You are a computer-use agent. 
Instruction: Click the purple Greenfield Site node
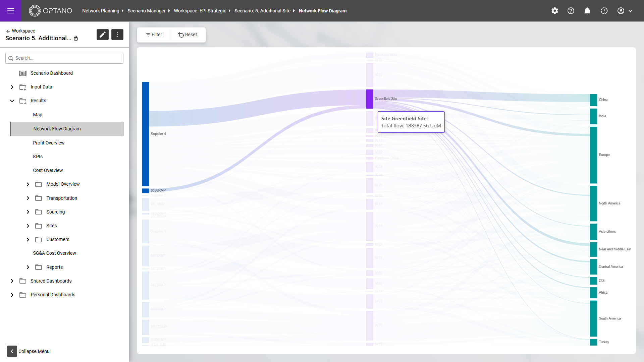coord(369,99)
